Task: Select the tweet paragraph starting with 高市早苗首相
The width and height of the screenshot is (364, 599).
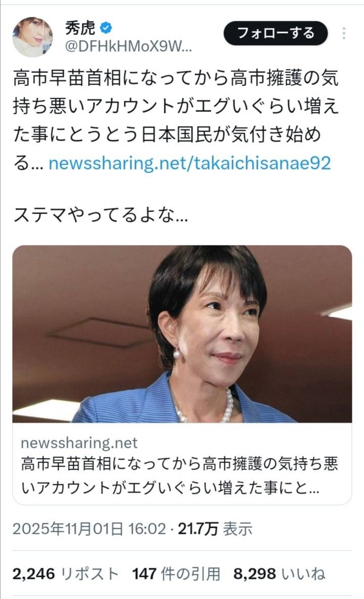Action: coord(175,120)
